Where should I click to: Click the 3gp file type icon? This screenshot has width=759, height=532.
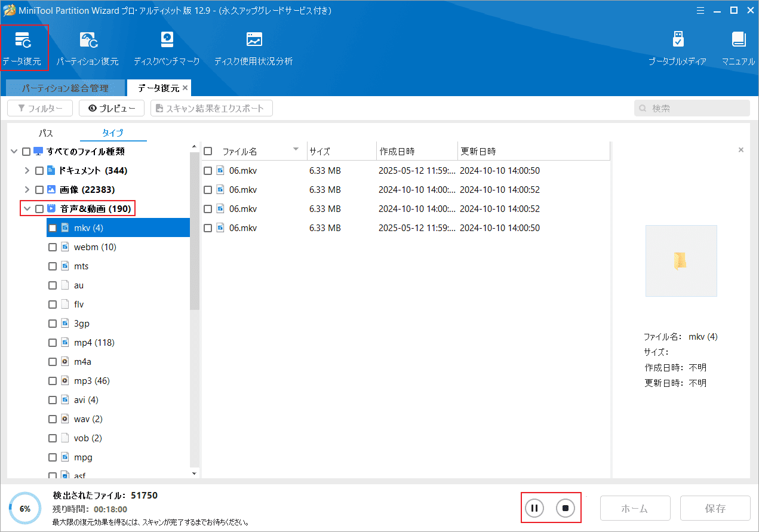(x=66, y=324)
